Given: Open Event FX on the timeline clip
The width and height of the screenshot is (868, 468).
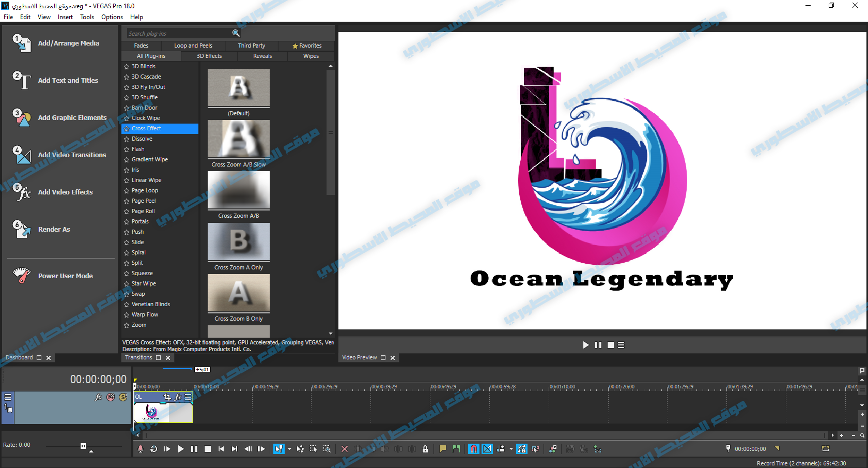Looking at the screenshot, I should click(178, 397).
